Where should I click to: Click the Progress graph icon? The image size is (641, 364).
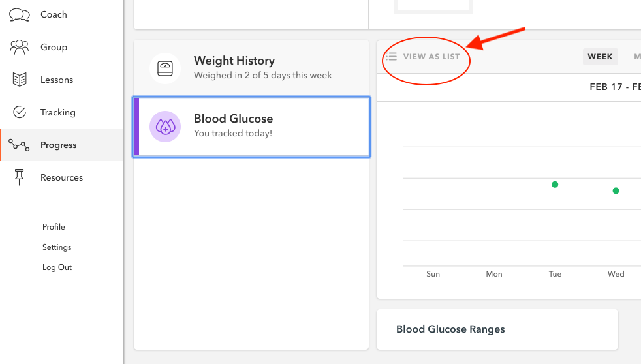pos(19,145)
